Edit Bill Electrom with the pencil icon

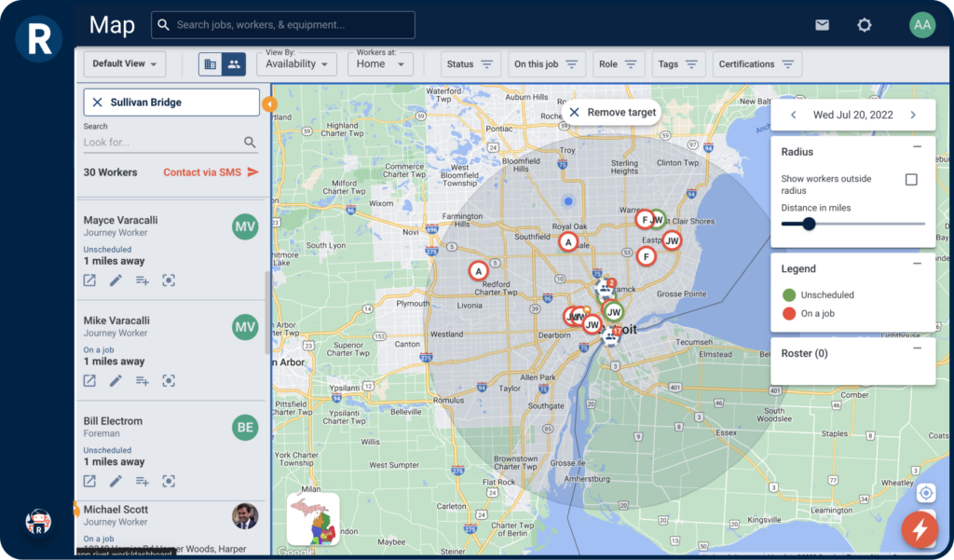[x=116, y=481]
